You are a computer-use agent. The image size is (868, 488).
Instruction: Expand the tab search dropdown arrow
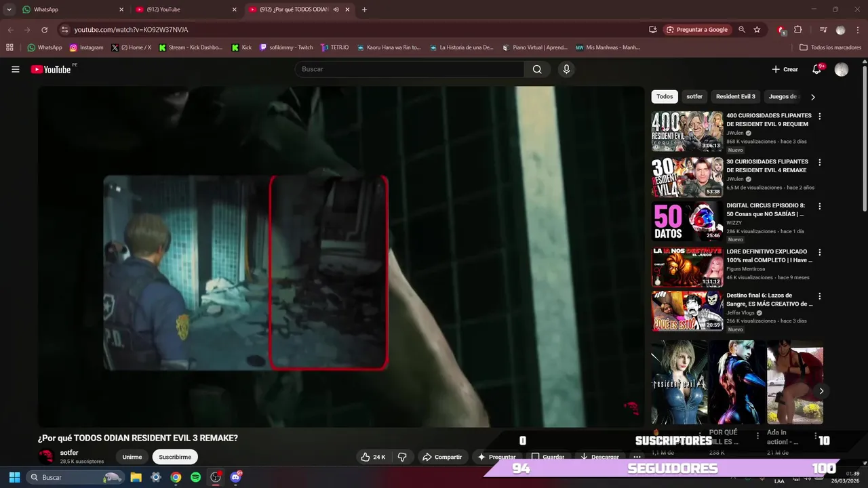coord(9,9)
